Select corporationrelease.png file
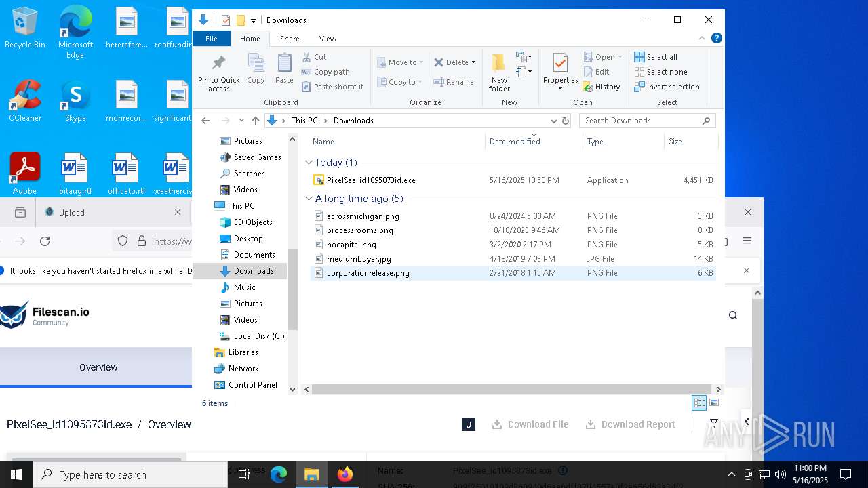This screenshot has height=488, width=868. point(513,273)
